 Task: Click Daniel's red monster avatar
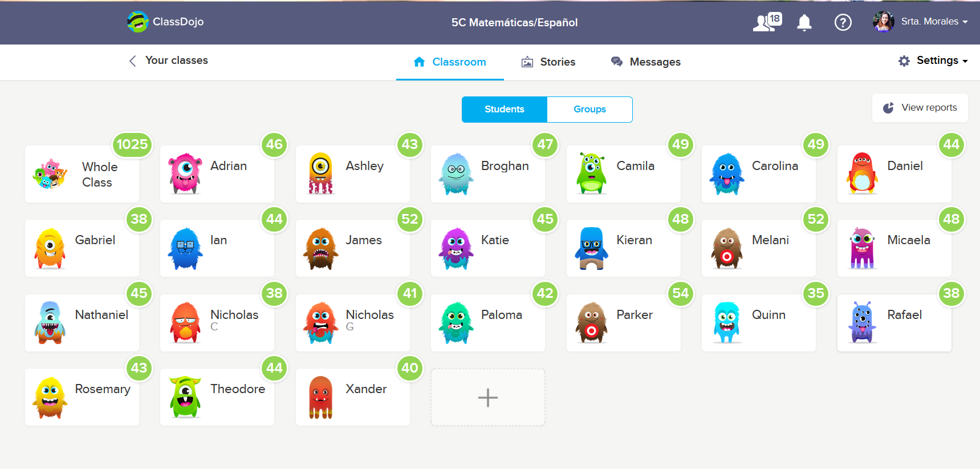click(x=863, y=173)
